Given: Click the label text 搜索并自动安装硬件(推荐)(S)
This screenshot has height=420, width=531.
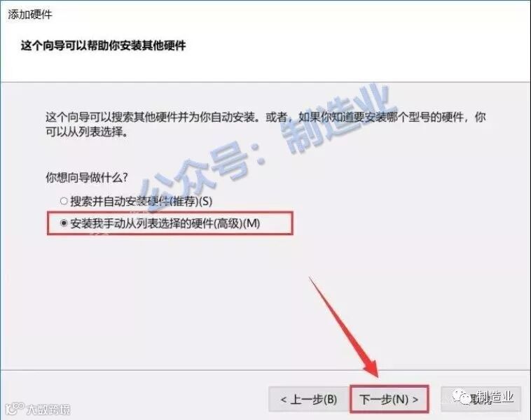Looking at the screenshot, I should [142, 202].
